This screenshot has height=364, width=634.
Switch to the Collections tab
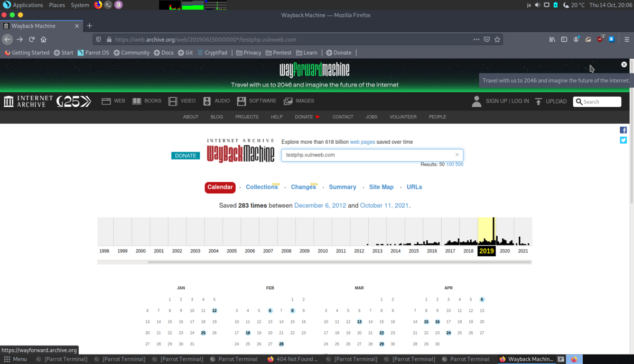pyautogui.click(x=262, y=187)
